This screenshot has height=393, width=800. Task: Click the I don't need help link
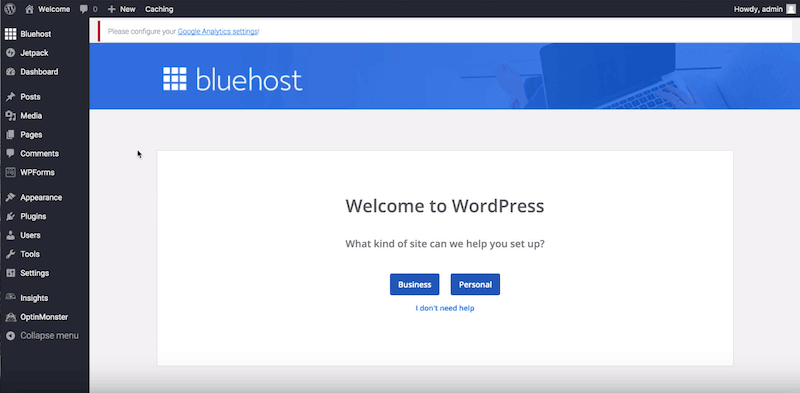click(x=445, y=308)
